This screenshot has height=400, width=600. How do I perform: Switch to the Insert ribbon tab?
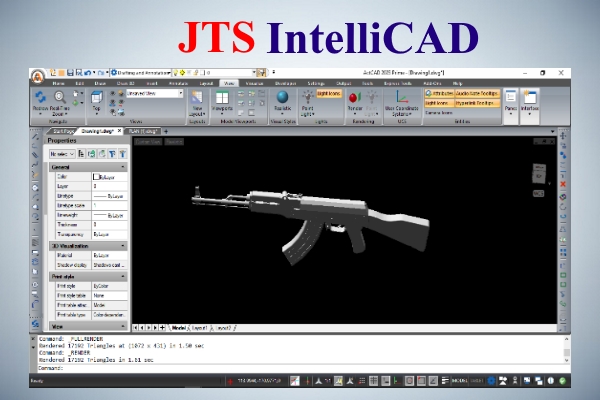152,83
